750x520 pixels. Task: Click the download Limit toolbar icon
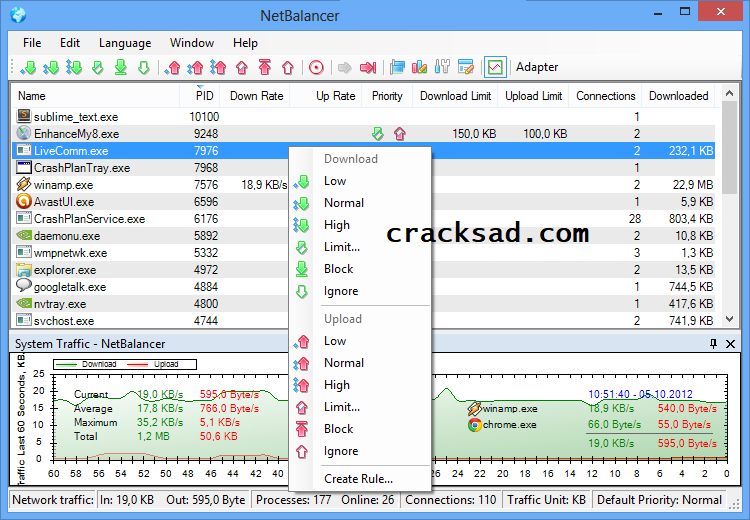coord(98,67)
